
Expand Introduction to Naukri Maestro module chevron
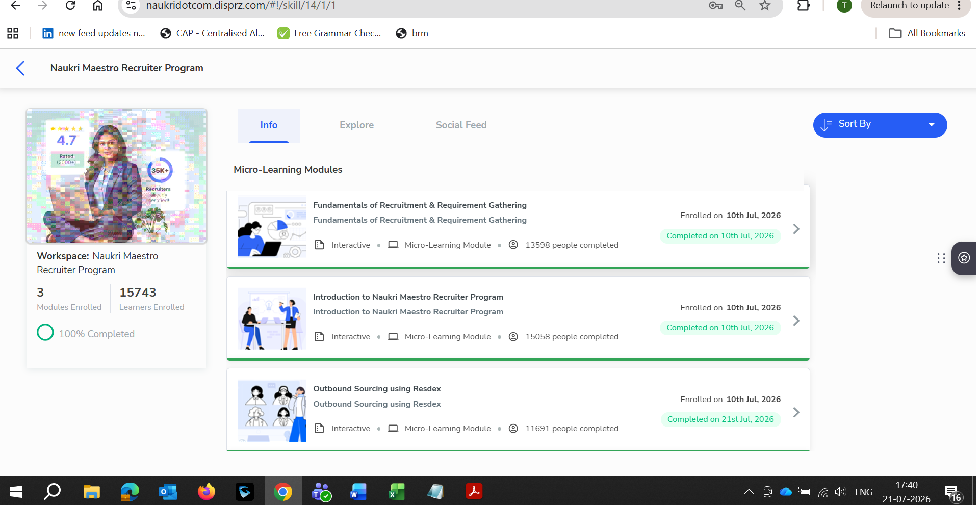coord(796,321)
